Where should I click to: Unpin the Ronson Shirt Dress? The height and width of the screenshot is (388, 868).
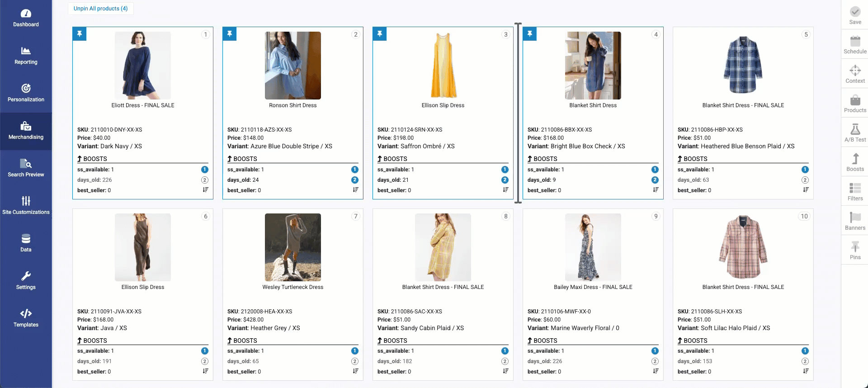click(x=230, y=34)
